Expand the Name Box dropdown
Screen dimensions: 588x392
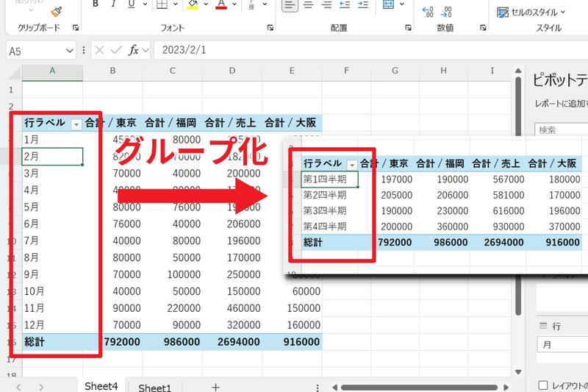(69, 51)
